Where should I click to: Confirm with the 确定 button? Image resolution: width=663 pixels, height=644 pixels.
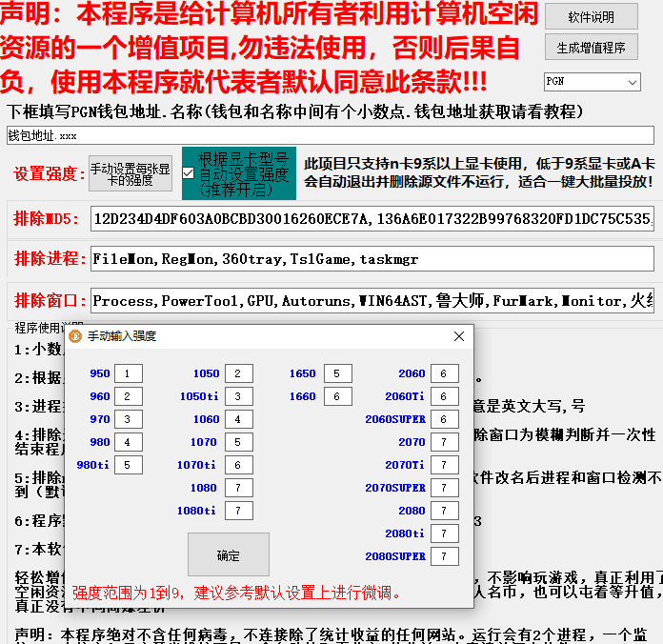[229, 554]
